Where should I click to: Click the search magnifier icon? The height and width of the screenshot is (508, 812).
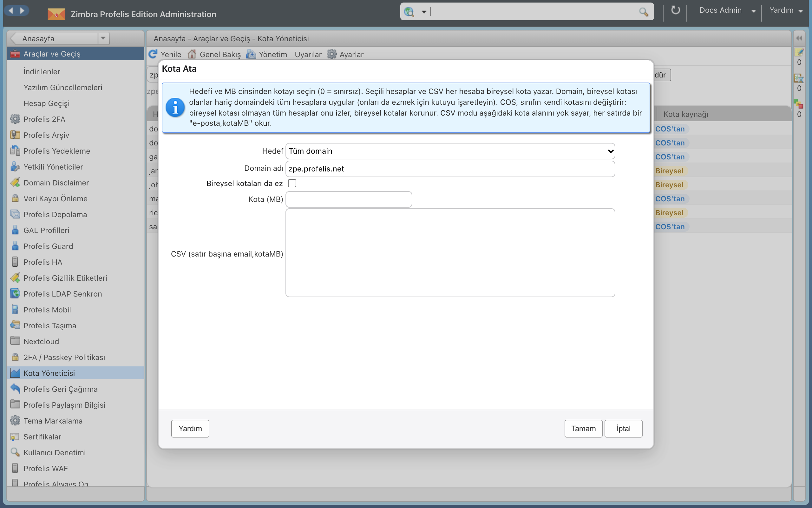(643, 12)
